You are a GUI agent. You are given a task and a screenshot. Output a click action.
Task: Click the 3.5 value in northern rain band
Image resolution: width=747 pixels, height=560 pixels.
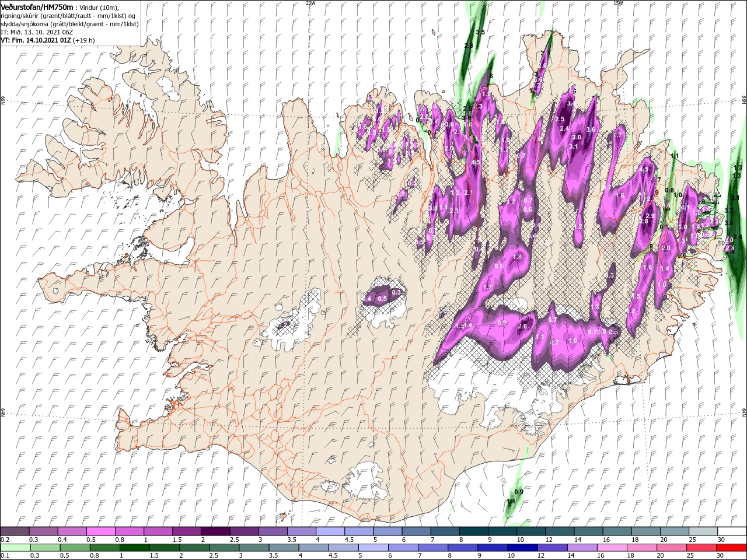[x=480, y=32]
